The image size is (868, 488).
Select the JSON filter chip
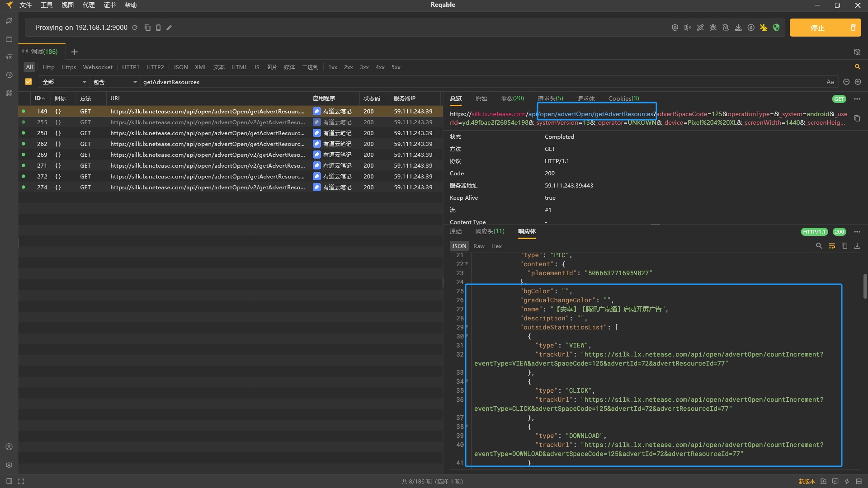click(x=180, y=67)
